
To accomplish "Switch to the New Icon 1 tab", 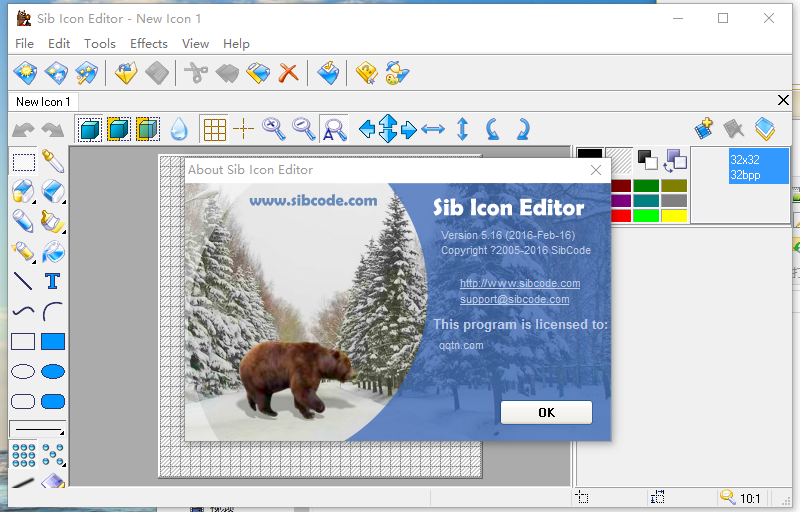I will pyautogui.click(x=43, y=101).
